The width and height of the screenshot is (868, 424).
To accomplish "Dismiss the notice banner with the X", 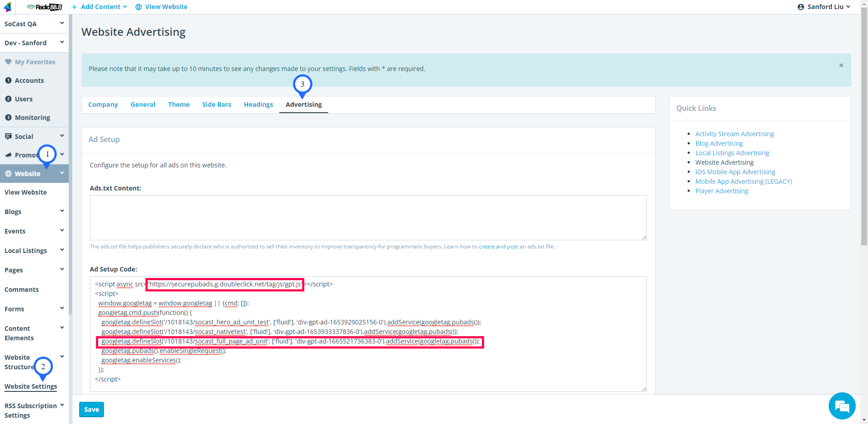I will tap(841, 65).
